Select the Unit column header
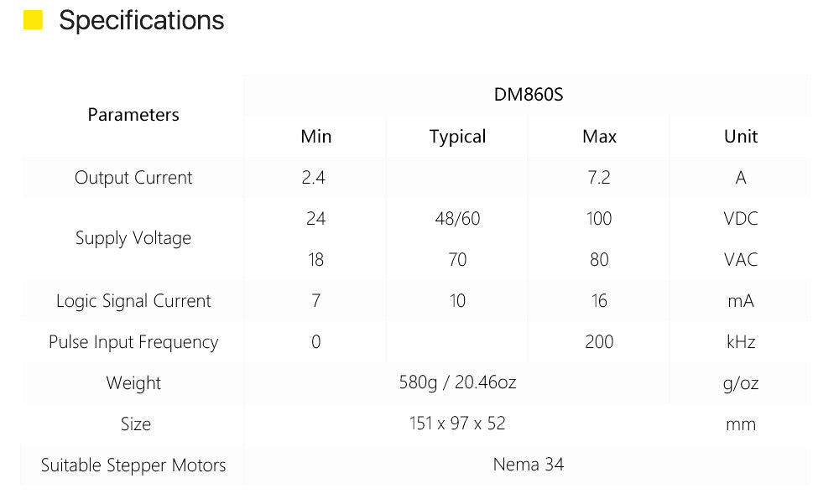This screenshot has height=504, width=839. point(741,137)
